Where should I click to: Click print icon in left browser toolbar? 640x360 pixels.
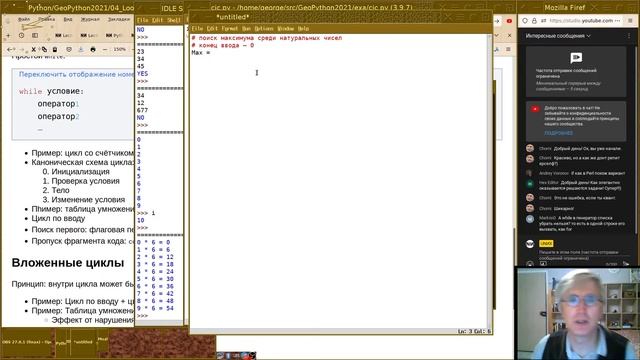(x=93, y=49)
